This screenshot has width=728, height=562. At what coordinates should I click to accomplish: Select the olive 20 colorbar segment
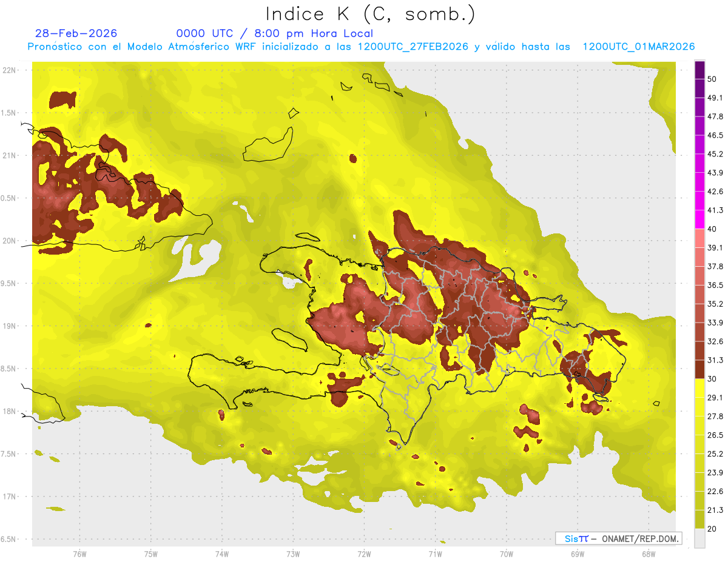(x=699, y=519)
